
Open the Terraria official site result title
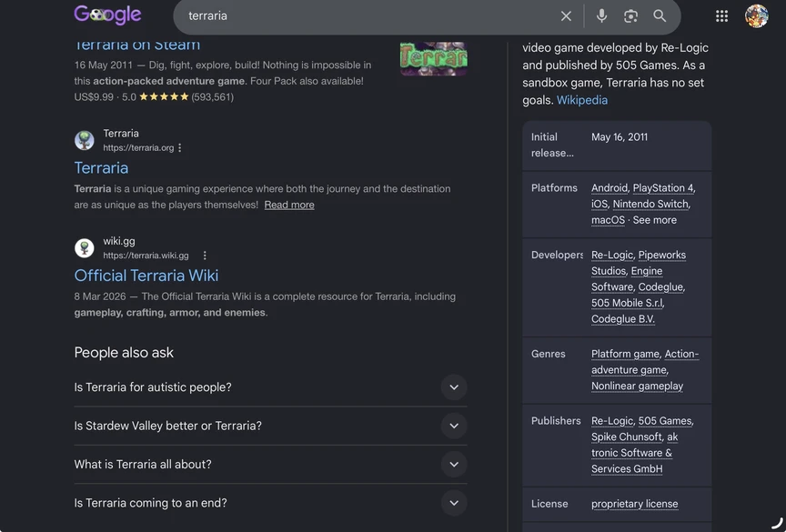coord(101,168)
